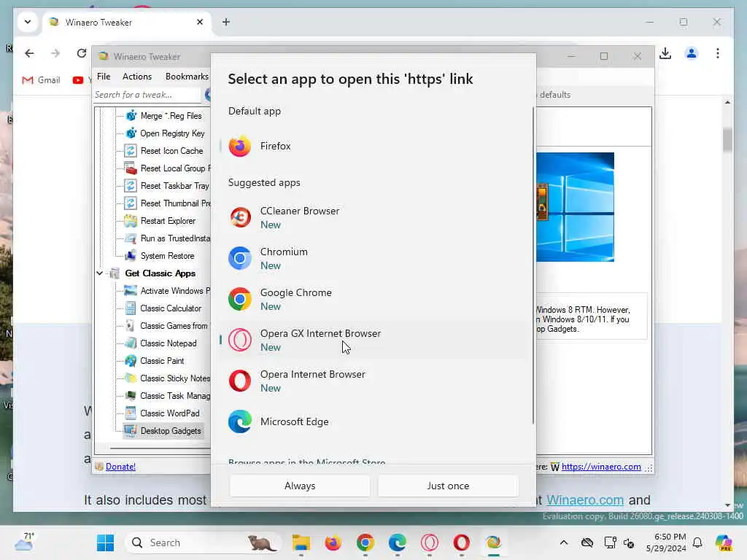Go back in the browser

point(29,53)
